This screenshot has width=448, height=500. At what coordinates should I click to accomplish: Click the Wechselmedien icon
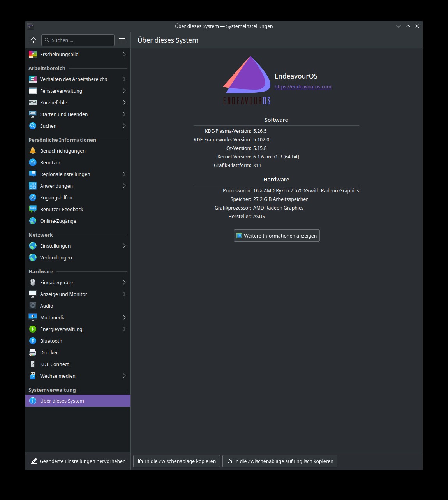click(33, 376)
